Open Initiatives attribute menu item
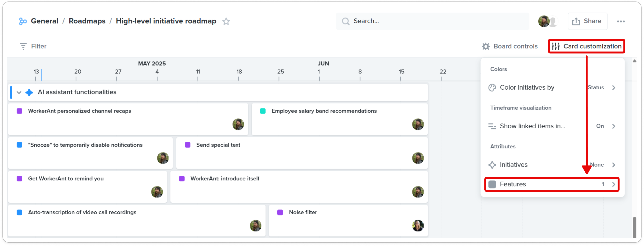Screen dimensions: 644x246 point(552,165)
